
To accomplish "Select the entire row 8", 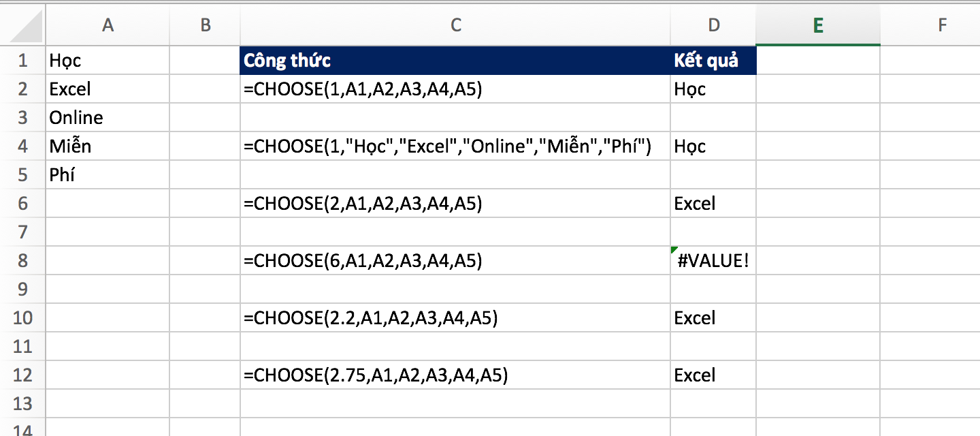I will 22,261.
